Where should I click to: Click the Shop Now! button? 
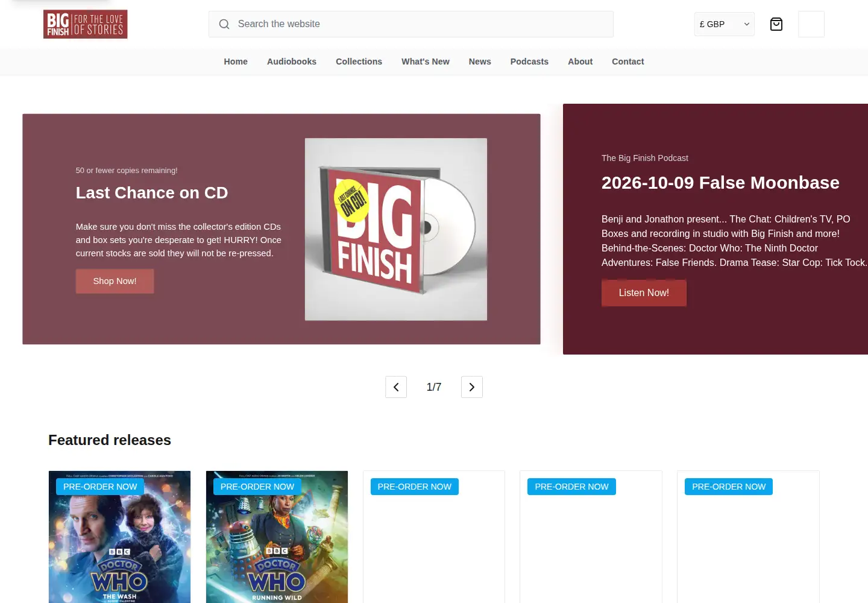point(115,281)
